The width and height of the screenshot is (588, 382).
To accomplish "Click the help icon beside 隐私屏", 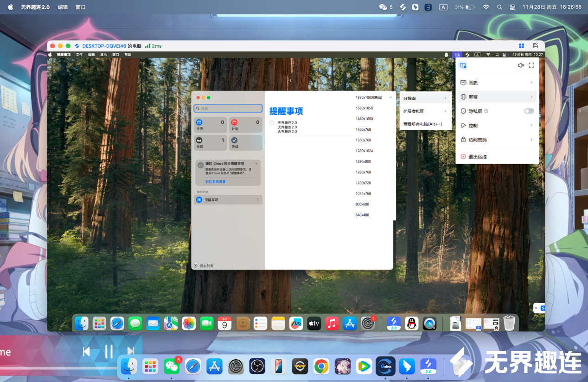I will (486, 111).
